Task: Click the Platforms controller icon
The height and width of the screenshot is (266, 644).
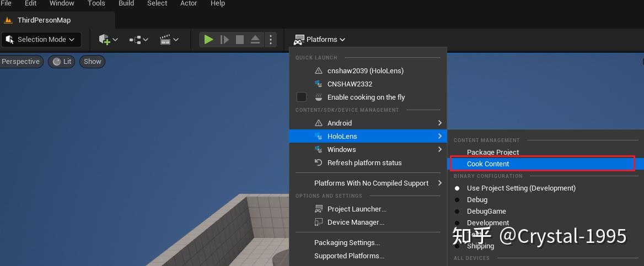Action: coord(299,40)
